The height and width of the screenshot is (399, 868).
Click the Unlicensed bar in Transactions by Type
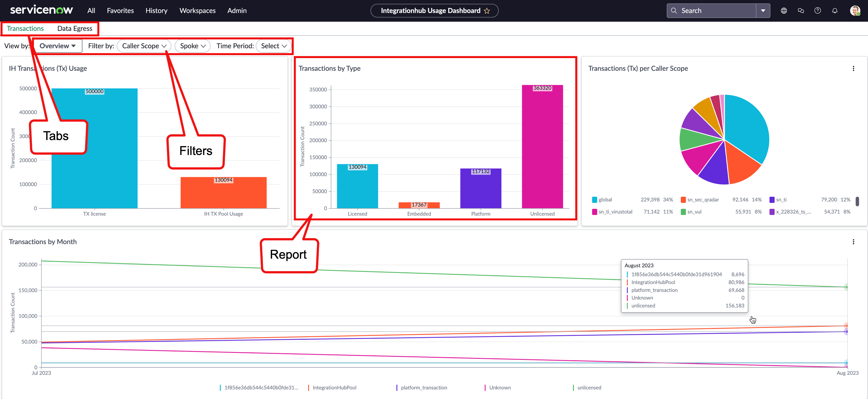click(542, 147)
